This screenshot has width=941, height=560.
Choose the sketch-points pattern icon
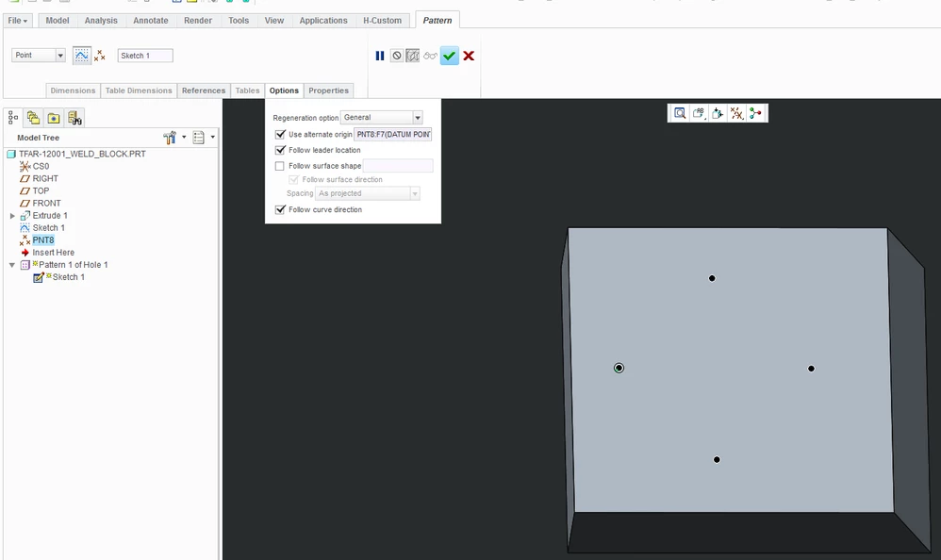[82, 56]
